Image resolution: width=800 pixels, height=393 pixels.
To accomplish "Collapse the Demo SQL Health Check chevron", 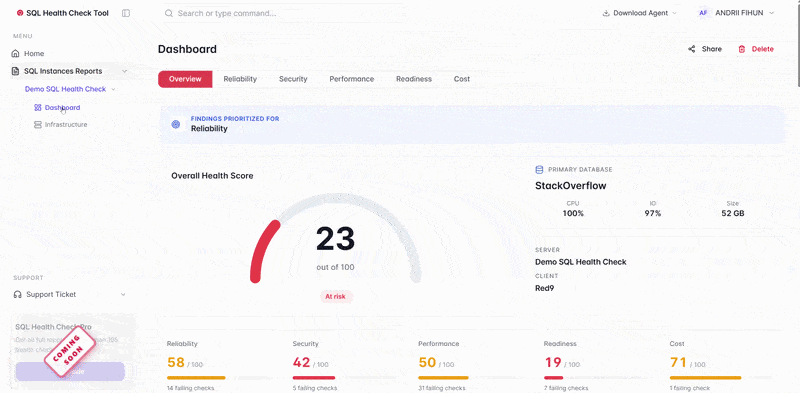I will pos(113,89).
